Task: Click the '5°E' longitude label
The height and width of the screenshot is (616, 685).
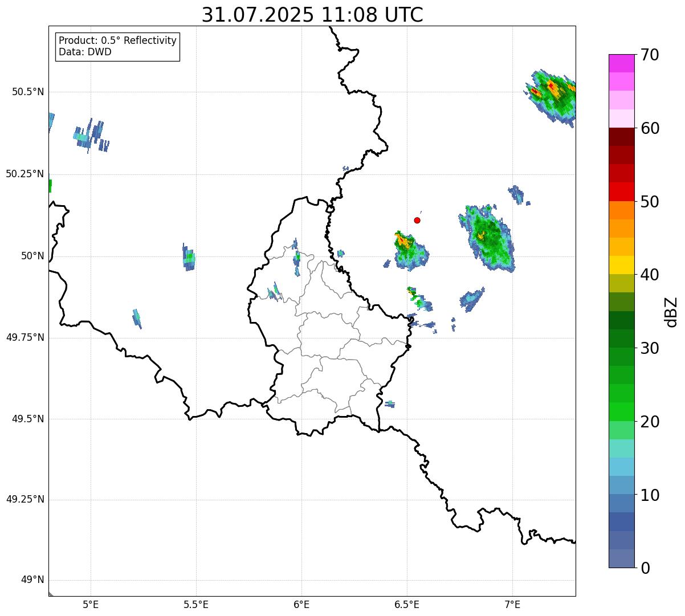Action: 91,604
